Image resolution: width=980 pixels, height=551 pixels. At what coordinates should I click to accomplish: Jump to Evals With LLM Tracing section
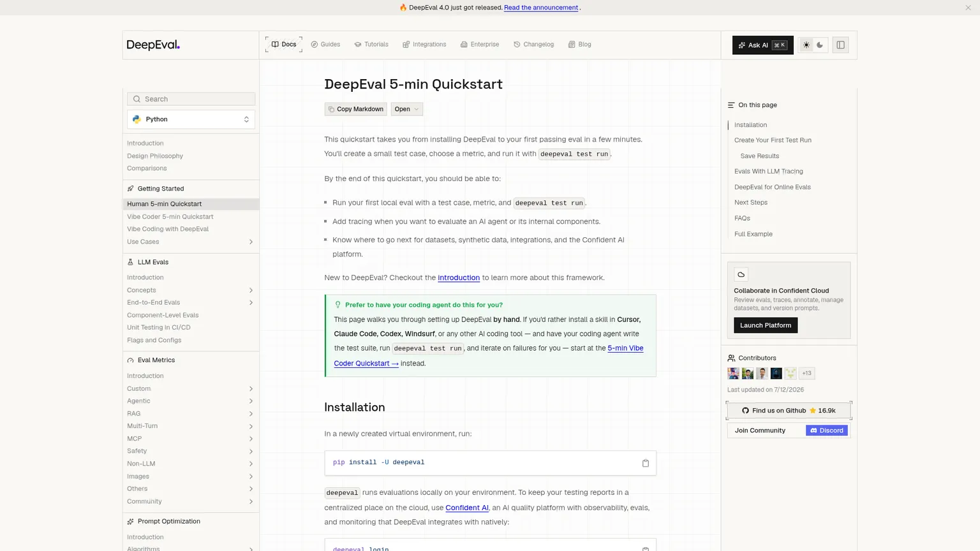point(769,171)
